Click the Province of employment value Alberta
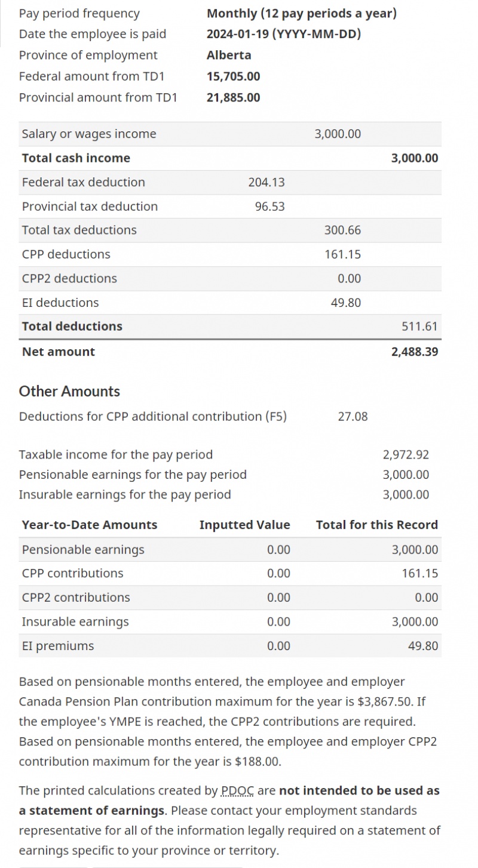 click(229, 56)
